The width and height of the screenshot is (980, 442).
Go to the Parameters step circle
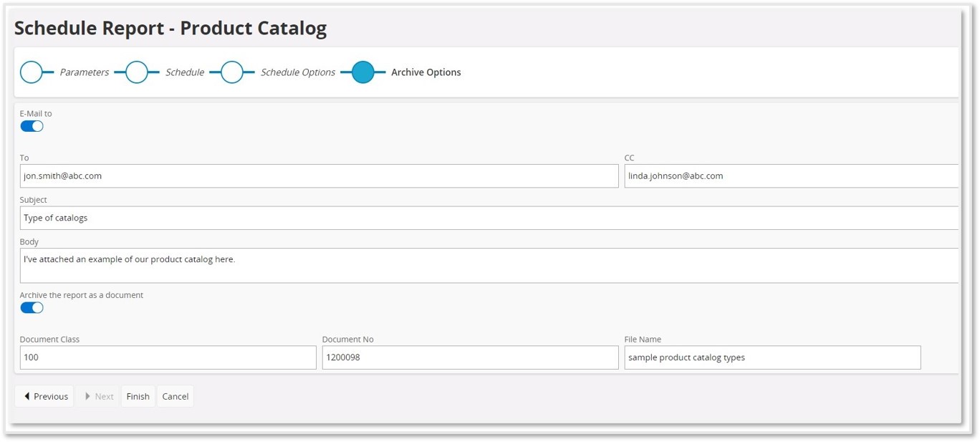coord(32,72)
